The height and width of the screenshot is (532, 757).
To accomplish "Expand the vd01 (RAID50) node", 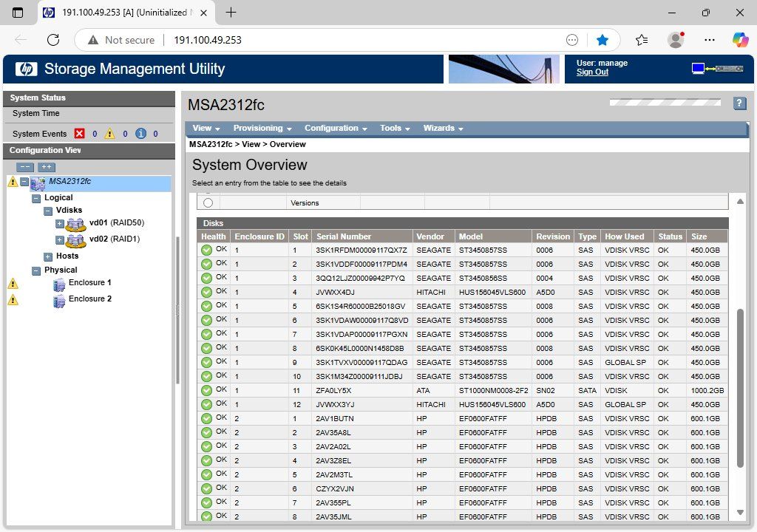I will pyautogui.click(x=59, y=224).
